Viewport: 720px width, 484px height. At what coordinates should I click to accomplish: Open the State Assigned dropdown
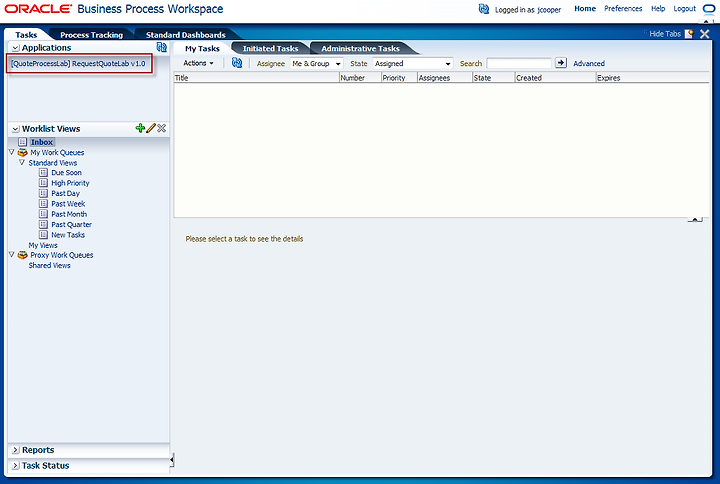tap(413, 64)
